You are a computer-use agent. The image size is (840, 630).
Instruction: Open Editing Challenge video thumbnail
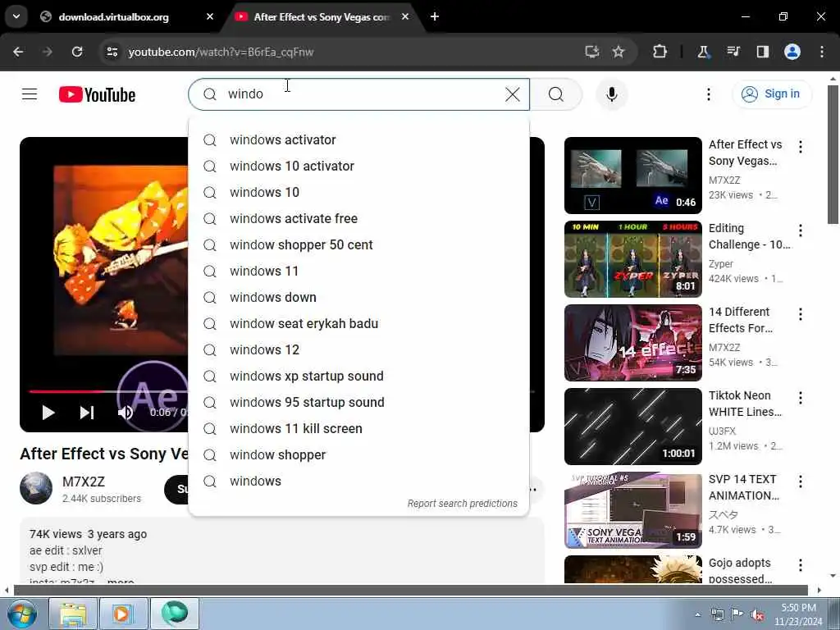pos(632,259)
